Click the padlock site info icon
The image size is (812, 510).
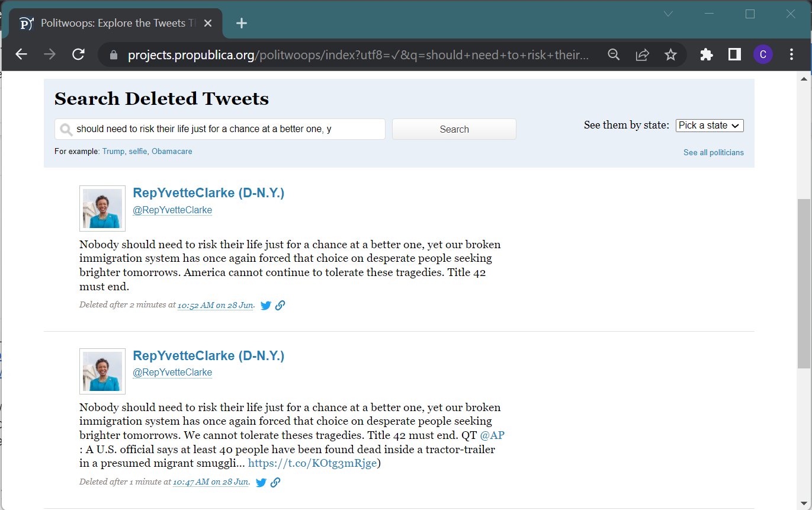tap(114, 54)
